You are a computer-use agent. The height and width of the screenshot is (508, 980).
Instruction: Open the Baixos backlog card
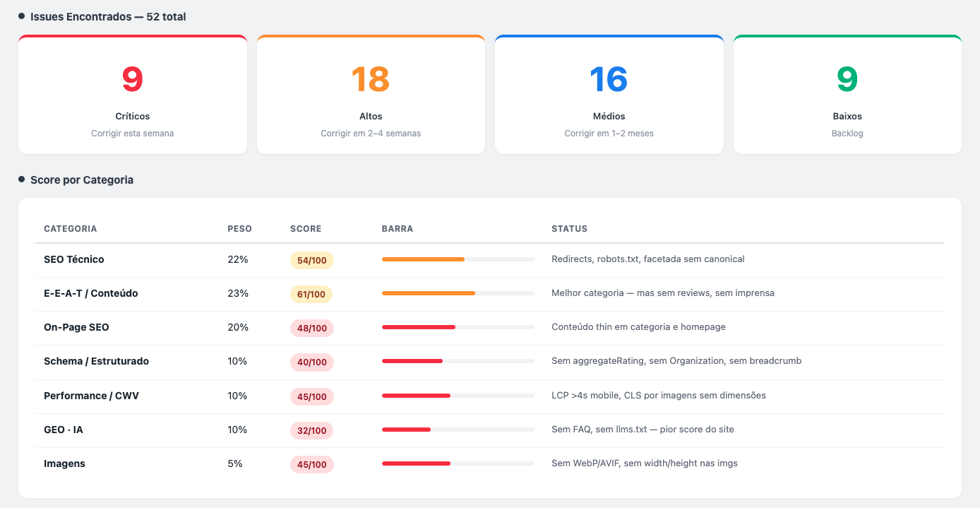pos(847,95)
